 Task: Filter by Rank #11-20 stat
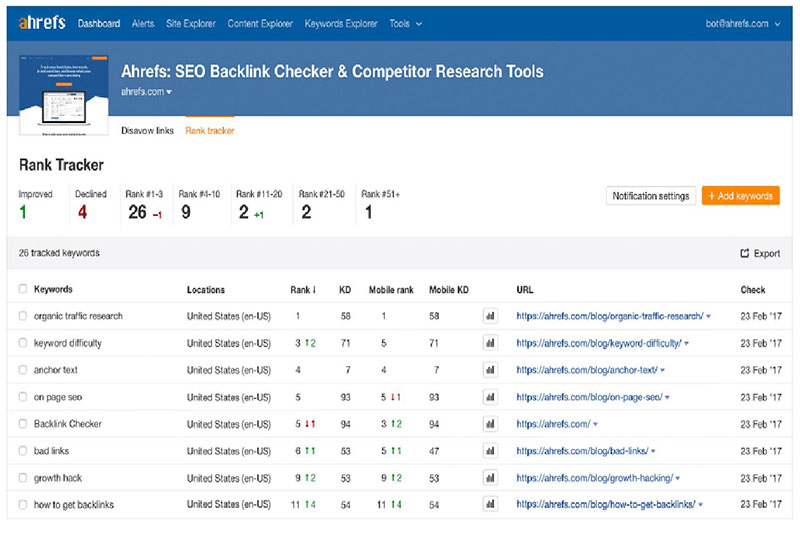[259, 205]
